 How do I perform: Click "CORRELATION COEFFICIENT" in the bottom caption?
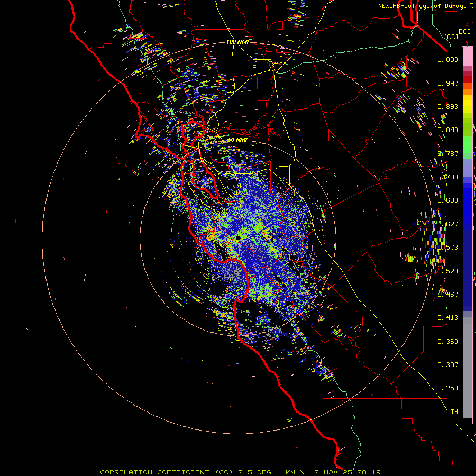coord(154,472)
